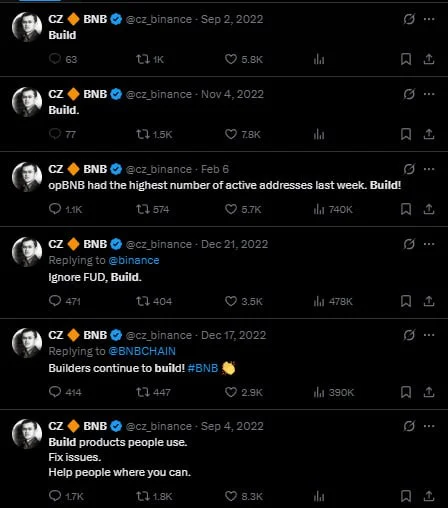
Task: Bookmark the Sep 4, 2022 tweet
Action: [x=406, y=496]
